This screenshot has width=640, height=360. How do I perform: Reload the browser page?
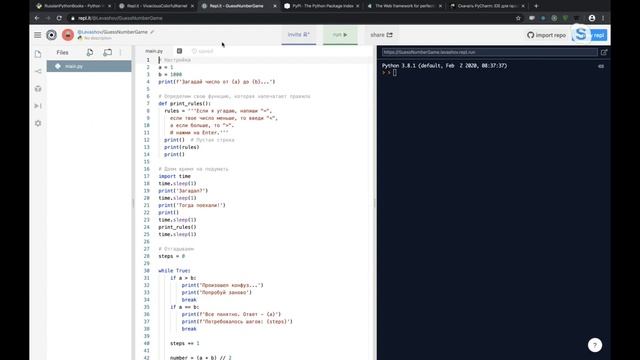[59, 18]
